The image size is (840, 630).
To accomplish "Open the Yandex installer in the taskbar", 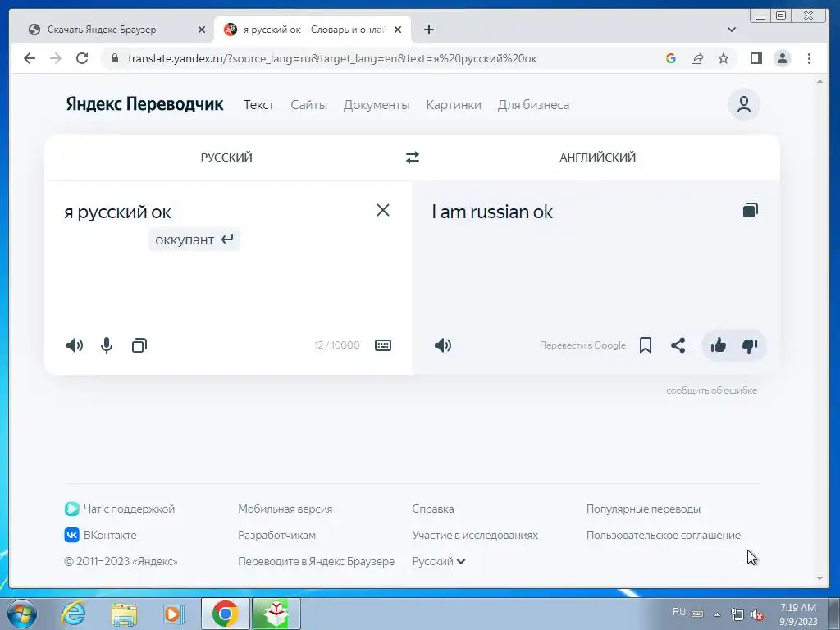I will (276, 614).
